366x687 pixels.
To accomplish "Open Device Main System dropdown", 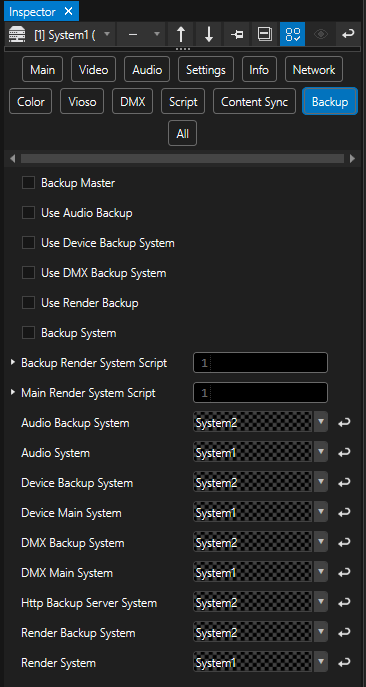I will click(321, 512).
